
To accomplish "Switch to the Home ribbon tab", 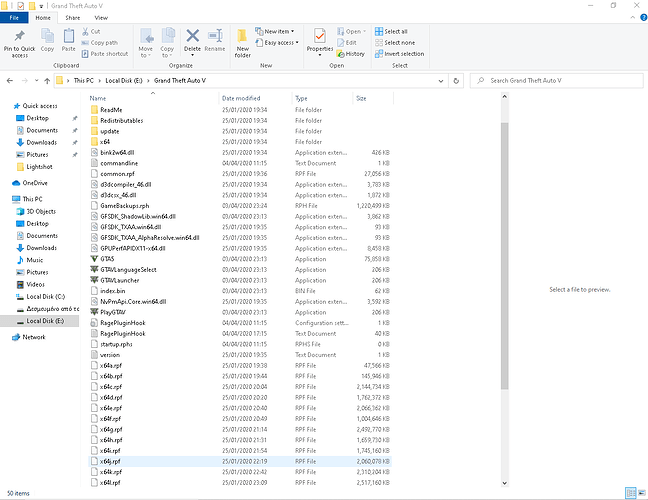I will pyautogui.click(x=43, y=18).
